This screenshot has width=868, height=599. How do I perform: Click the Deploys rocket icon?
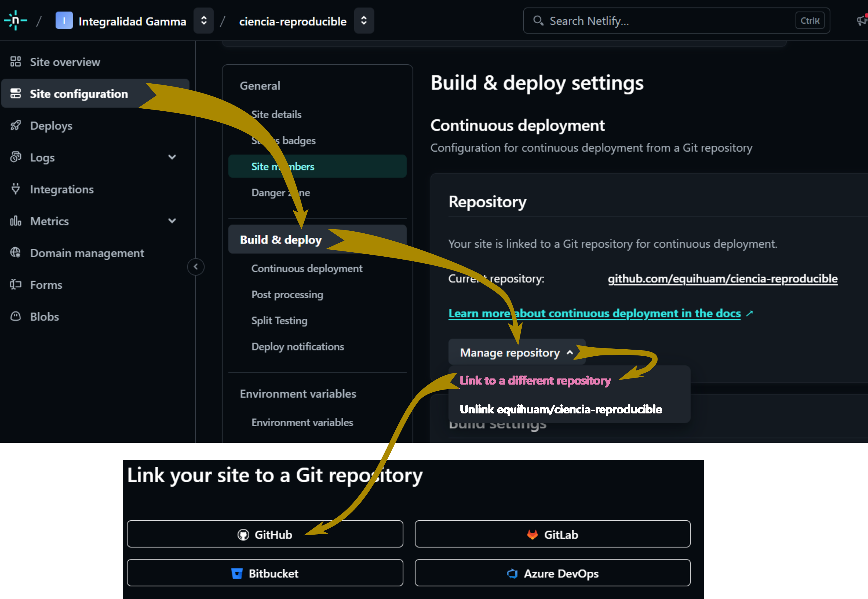15,125
